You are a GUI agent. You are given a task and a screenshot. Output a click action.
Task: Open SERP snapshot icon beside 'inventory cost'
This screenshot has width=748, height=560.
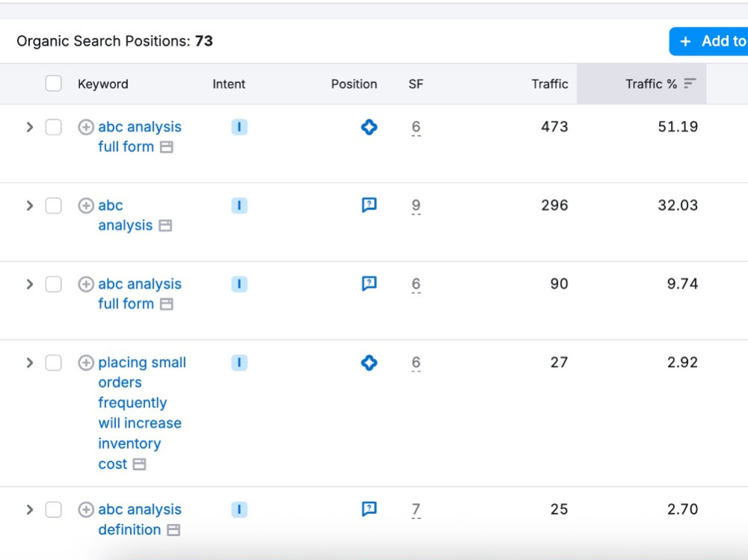point(139,464)
